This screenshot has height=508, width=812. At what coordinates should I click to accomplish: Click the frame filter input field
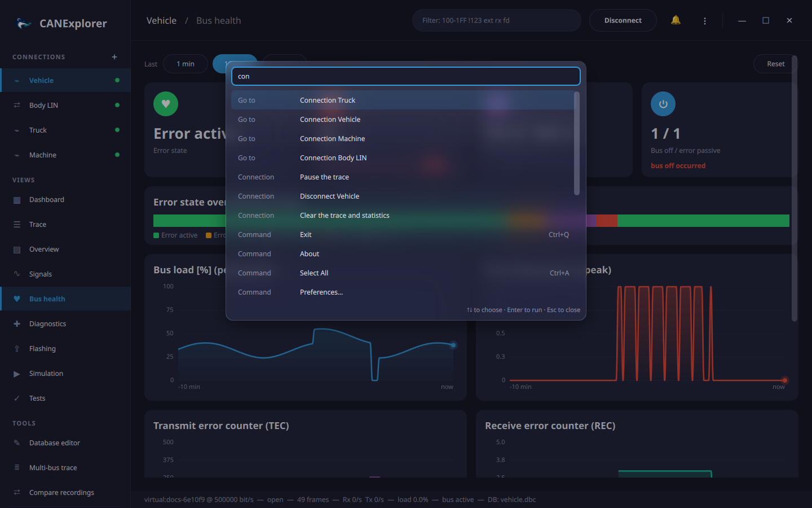pyautogui.click(x=497, y=20)
